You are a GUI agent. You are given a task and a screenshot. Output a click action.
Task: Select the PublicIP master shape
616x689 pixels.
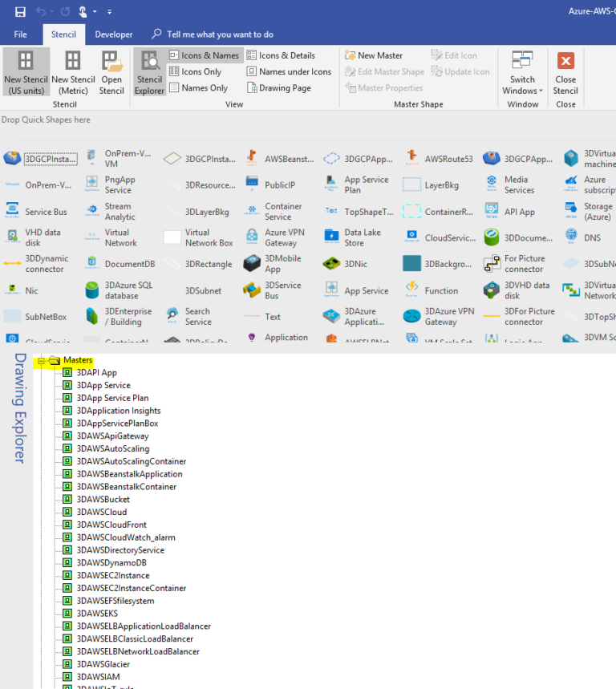270,185
